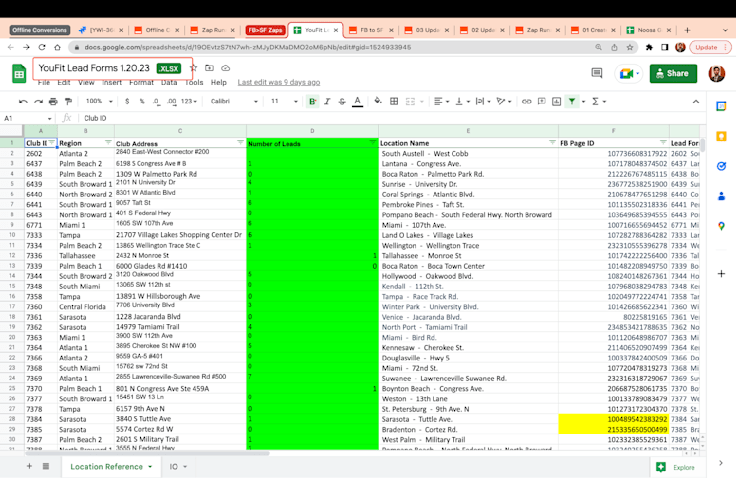Image resolution: width=736 pixels, height=478 pixels.
Task: Open horizontal align dropdown
Action: 441,101
